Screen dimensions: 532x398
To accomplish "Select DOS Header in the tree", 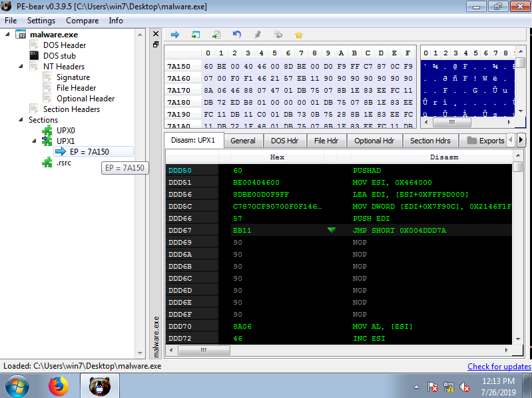I will (65, 45).
